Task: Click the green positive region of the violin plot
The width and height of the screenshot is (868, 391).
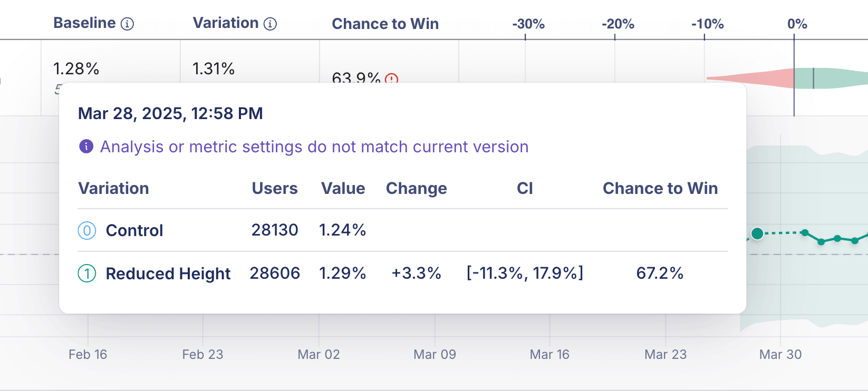Action: click(831, 78)
